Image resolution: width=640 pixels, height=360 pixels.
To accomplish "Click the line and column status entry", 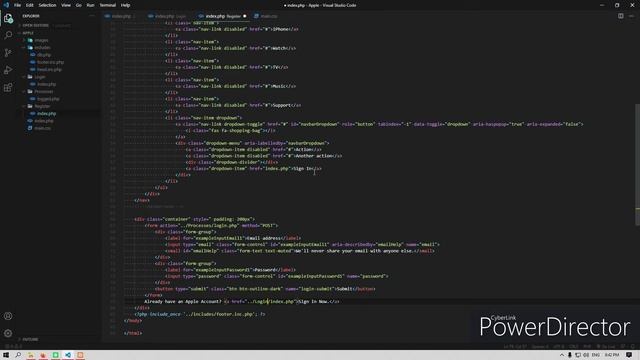I will [515, 347].
